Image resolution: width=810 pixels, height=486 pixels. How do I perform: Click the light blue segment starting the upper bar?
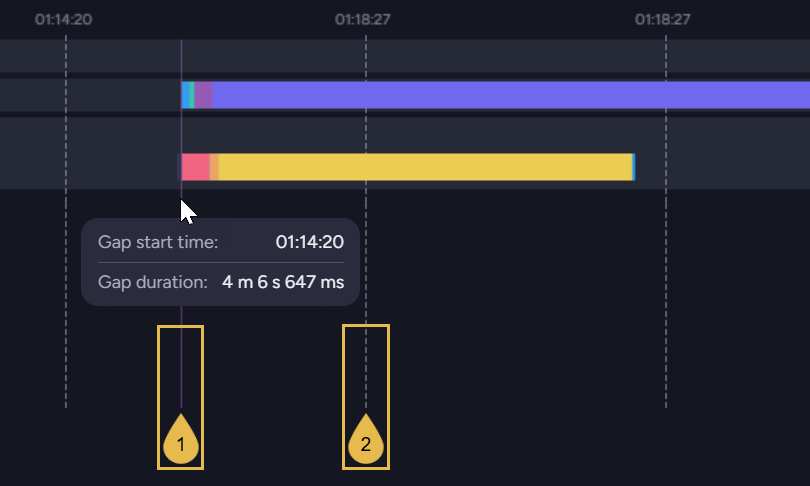[185, 95]
